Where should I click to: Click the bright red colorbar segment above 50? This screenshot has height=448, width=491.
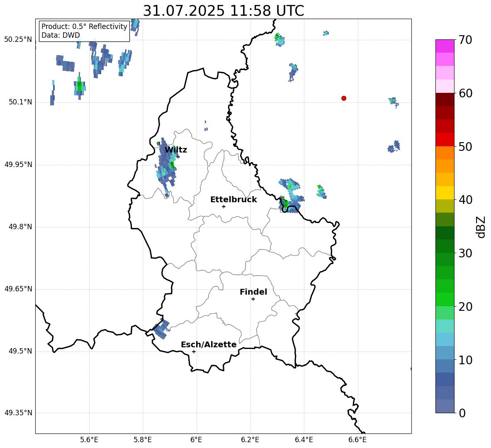coord(445,140)
